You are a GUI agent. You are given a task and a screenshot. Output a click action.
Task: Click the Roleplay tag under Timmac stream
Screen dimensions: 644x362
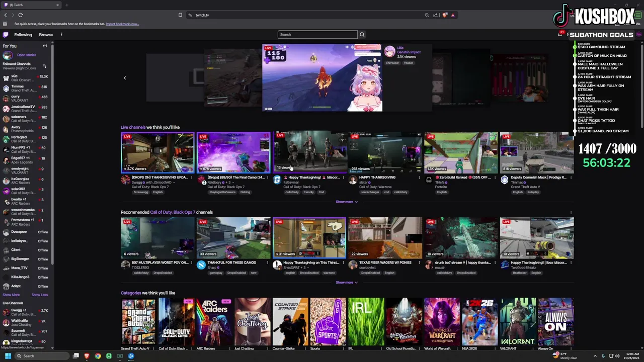[533, 192]
